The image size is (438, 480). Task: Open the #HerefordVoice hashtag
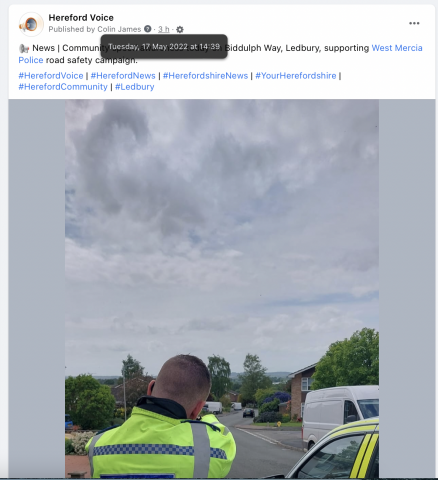click(x=51, y=76)
